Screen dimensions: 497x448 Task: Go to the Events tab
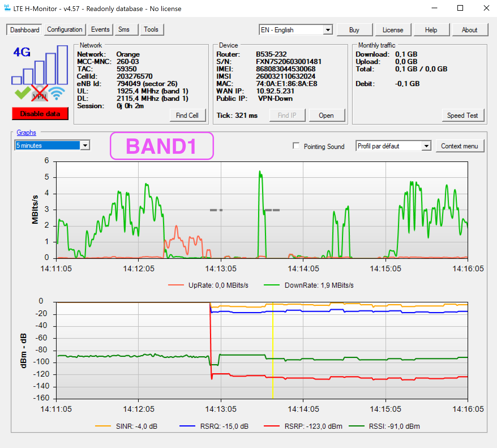100,29
